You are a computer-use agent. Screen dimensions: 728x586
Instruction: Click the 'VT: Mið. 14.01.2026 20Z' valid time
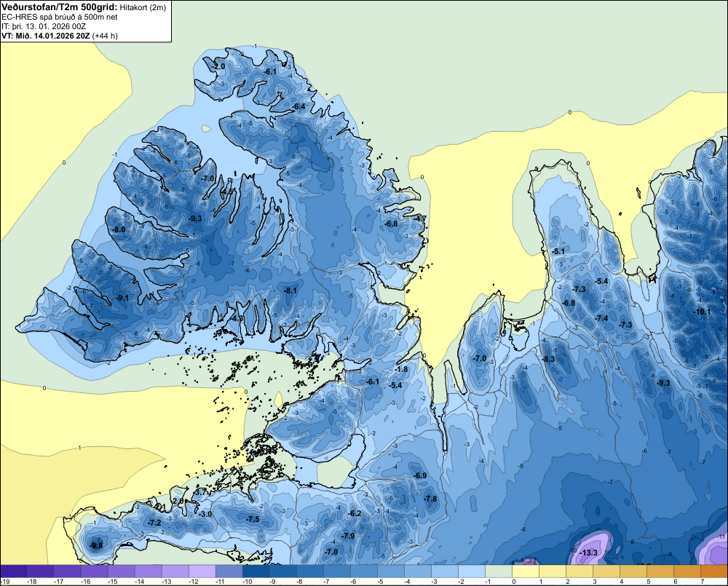(46, 36)
